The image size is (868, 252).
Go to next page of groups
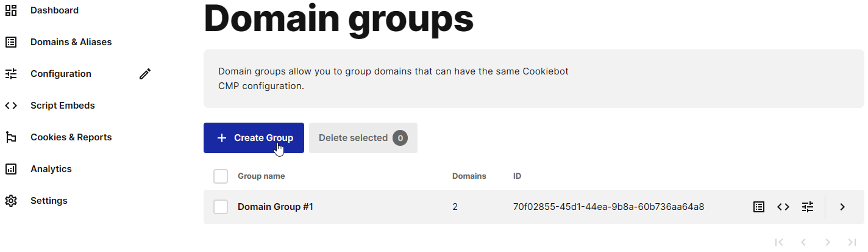click(828, 242)
